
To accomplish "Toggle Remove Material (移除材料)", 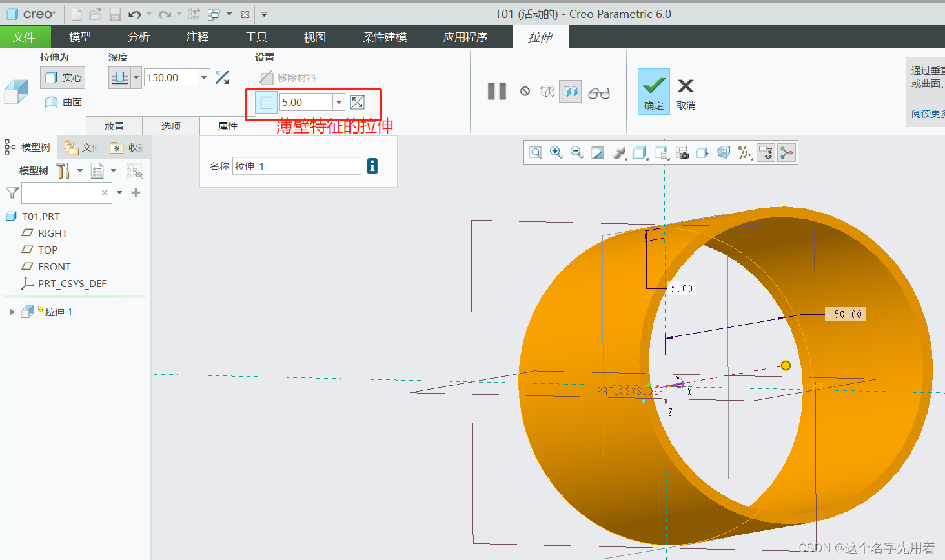I will click(x=288, y=77).
